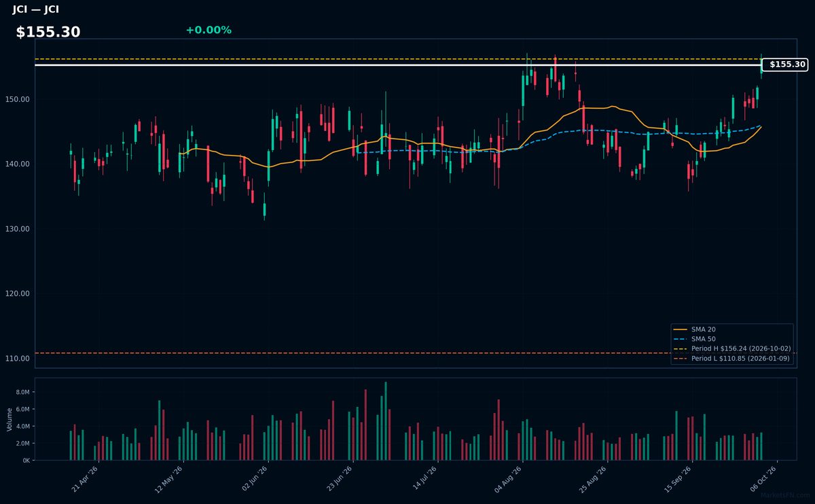Click the 130.00 price axis label
The width and height of the screenshot is (815, 504).
click(18, 229)
